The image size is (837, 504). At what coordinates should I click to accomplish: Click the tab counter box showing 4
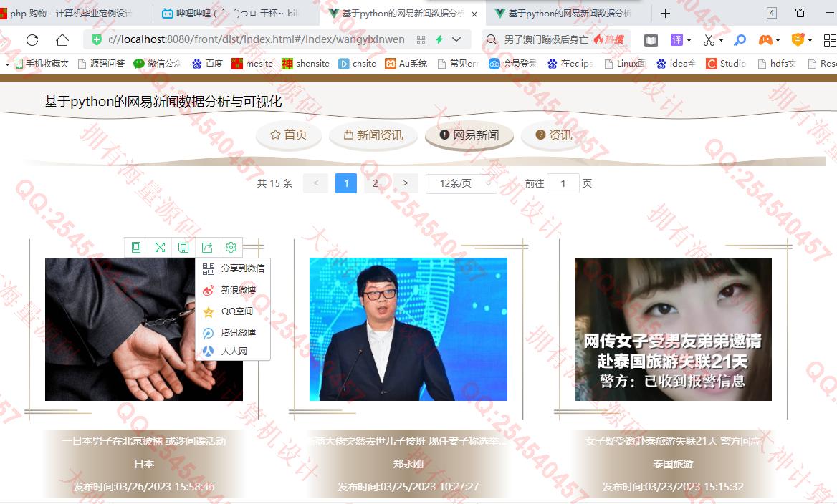[x=771, y=13]
